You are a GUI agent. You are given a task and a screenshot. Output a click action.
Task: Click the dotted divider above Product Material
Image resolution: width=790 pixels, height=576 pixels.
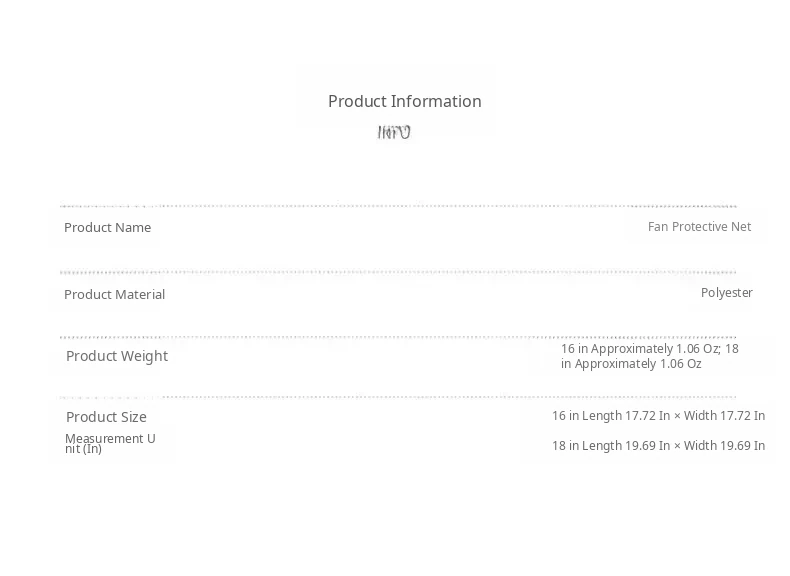pos(398,272)
